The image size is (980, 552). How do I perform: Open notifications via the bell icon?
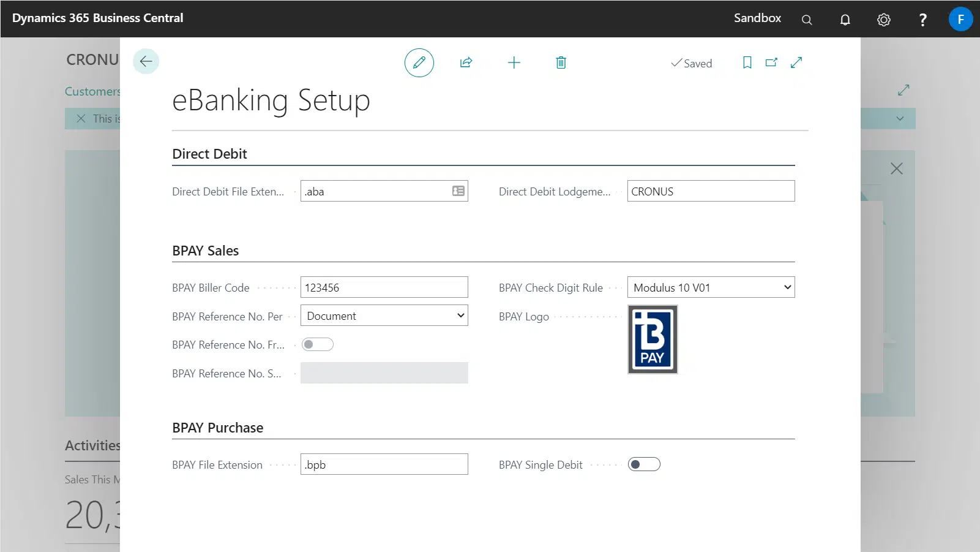click(x=845, y=19)
